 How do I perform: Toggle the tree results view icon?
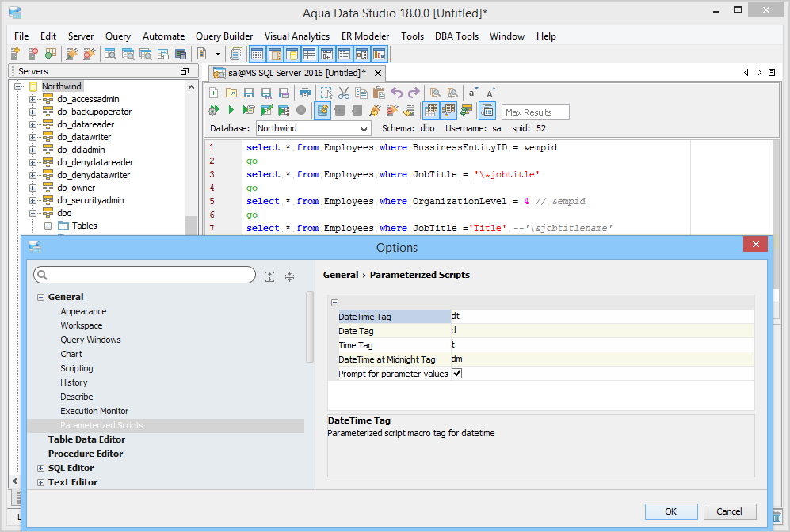point(448,110)
